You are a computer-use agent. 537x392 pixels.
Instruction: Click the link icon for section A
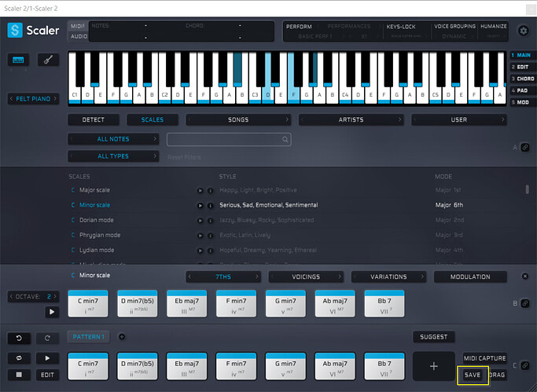(525, 148)
